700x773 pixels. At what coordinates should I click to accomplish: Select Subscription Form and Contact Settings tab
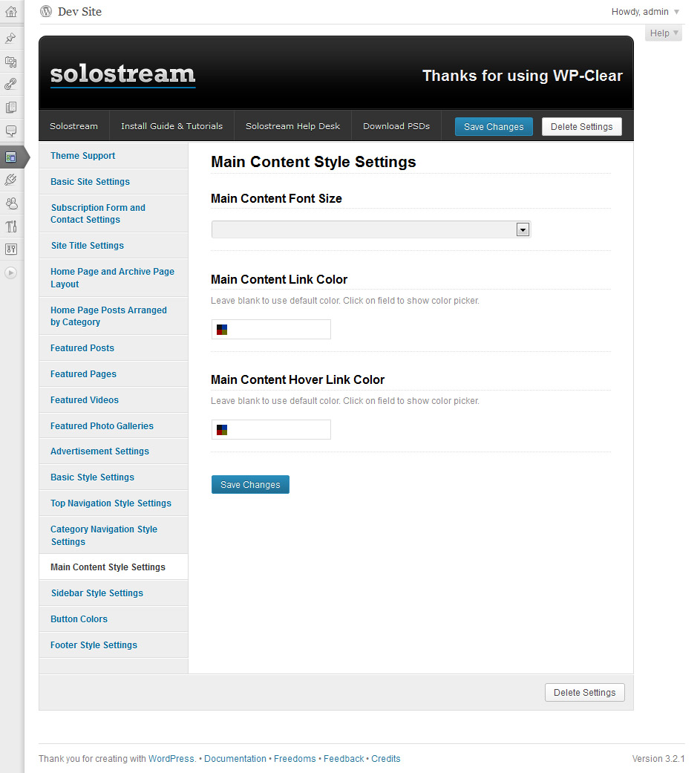click(114, 213)
